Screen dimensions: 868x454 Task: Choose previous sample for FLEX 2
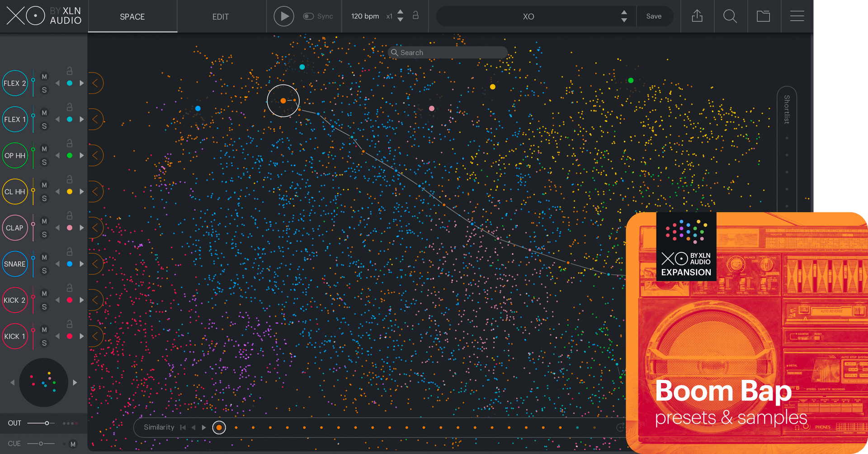57,83
